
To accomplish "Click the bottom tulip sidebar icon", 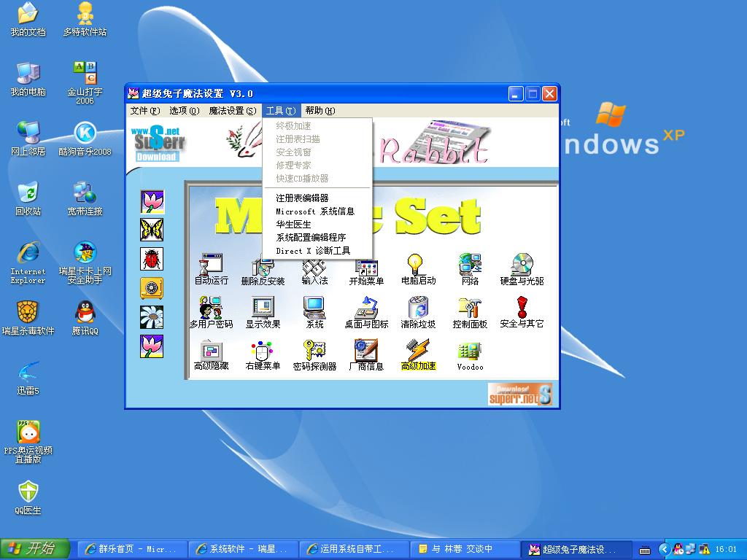I will coord(152,346).
